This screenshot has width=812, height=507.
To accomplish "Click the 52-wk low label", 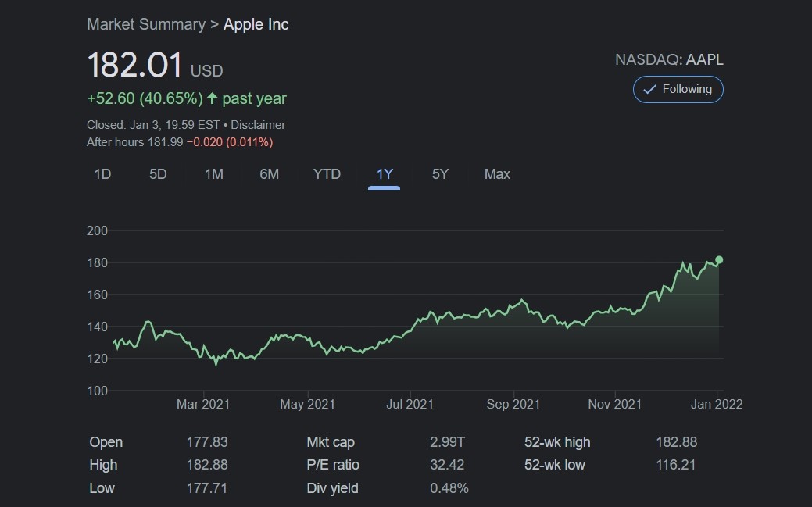I will [x=555, y=465].
